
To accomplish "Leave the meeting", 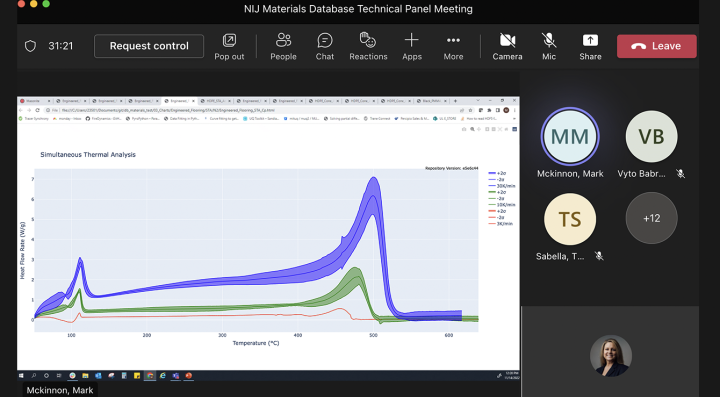I will click(657, 46).
